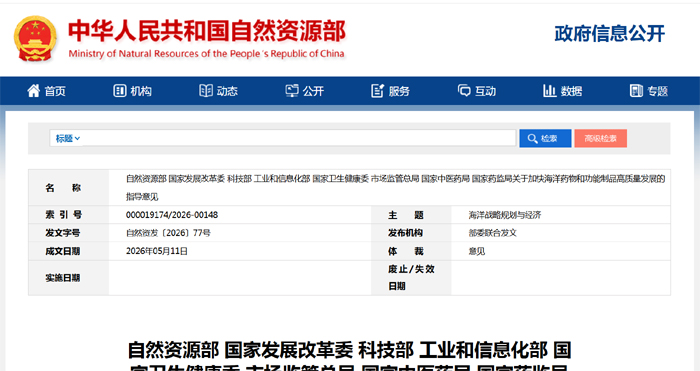
Task: Click document number 自然资发〔2026〕77号
Action: pyautogui.click(x=168, y=233)
